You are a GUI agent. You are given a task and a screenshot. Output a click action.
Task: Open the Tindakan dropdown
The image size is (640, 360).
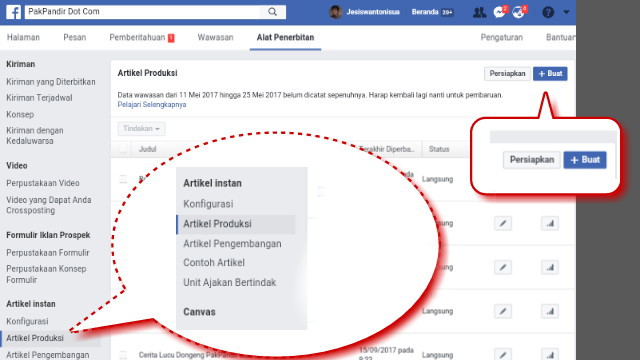[141, 129]
